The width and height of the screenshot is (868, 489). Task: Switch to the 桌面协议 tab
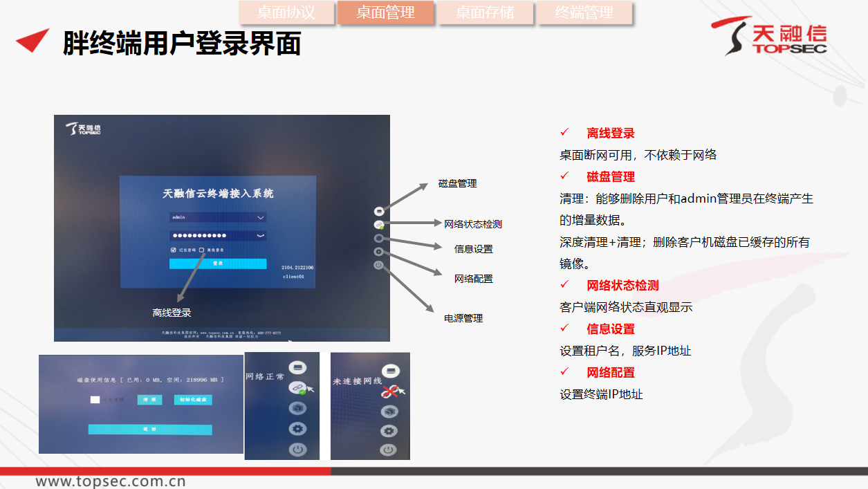pyautogui.click(x=286, y=12)
